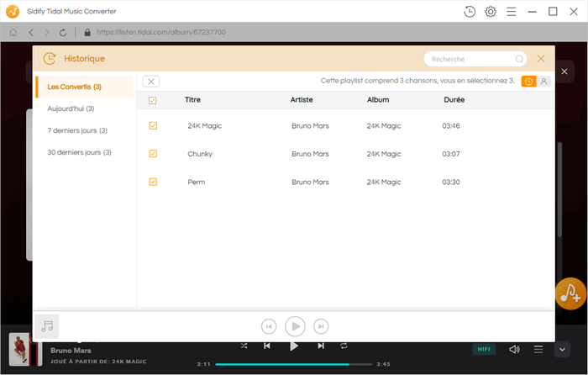Viewport: 588px width, 375px height.
Task: Reload the page with the refresh icon
Action: pyautogui.click(x=63, y=32)
